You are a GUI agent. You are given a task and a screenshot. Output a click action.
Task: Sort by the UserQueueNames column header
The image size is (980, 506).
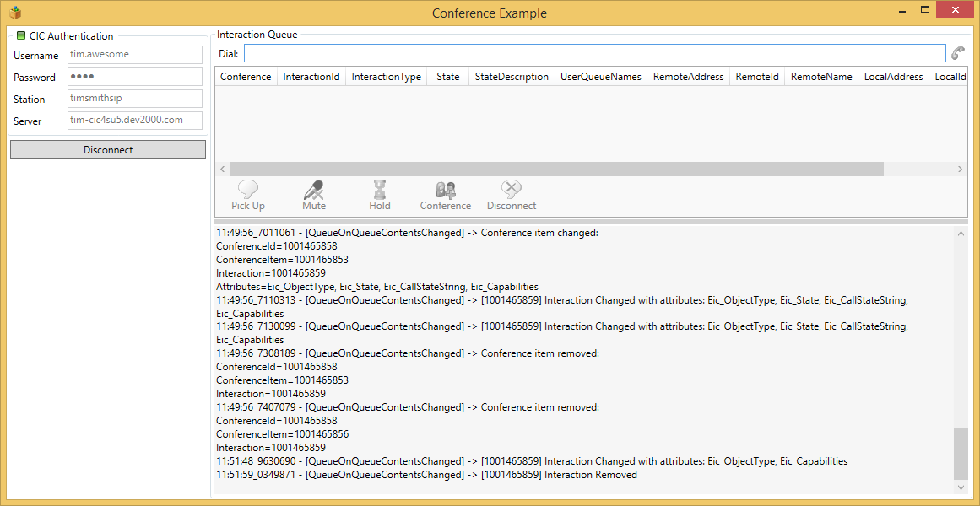coord(601,77)
